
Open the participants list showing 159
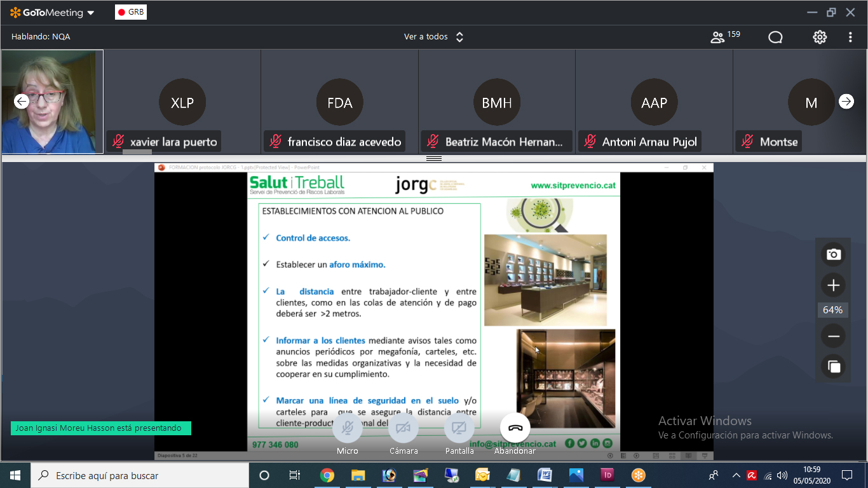[725, 37]
